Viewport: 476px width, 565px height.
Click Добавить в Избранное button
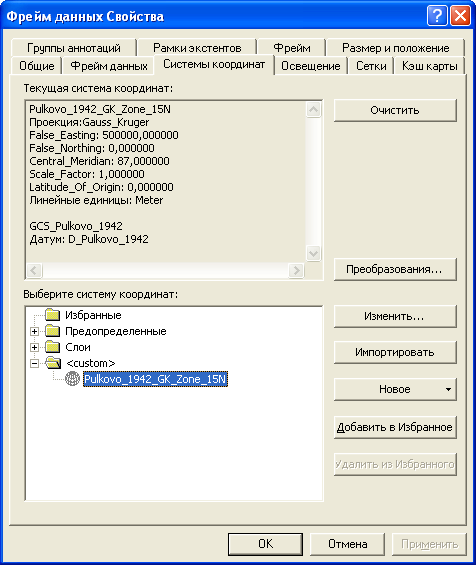click(x=395, y=427)
